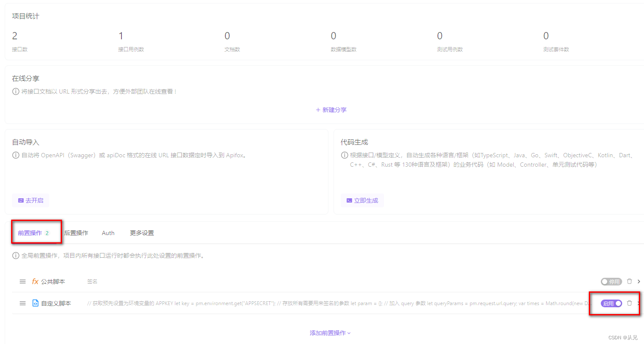Click the 测试套件数 statistic label
Image resolution: width=644 pixels, height=344 pixels.
tap(556, 50)
